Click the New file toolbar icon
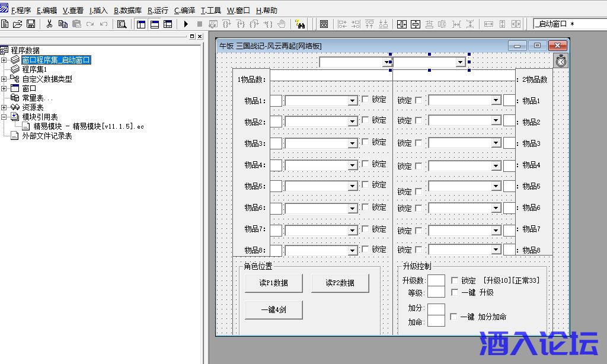The height and width of the screenshot is (364, 607). tap(5, 24)
